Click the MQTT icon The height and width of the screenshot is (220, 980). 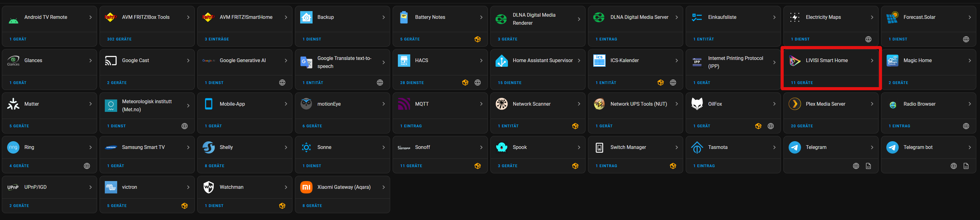click(404, 104)
